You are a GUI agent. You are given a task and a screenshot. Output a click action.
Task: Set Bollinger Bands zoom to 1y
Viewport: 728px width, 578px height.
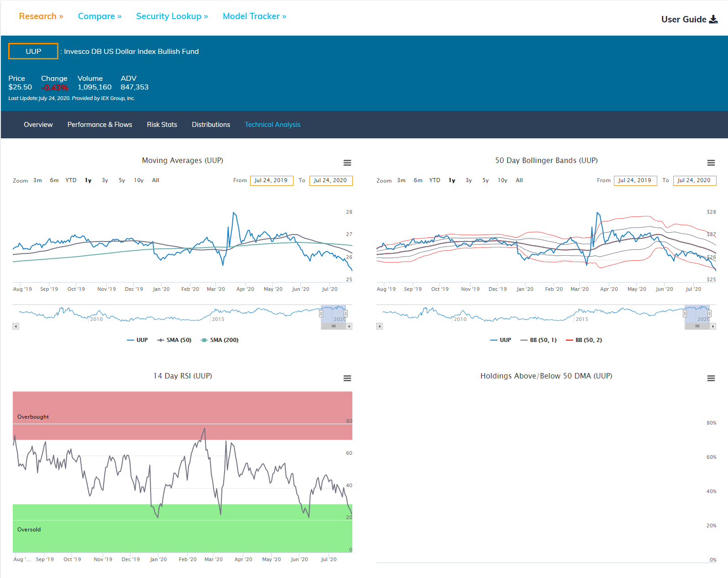pyautogui.click(x=452, y=180)
